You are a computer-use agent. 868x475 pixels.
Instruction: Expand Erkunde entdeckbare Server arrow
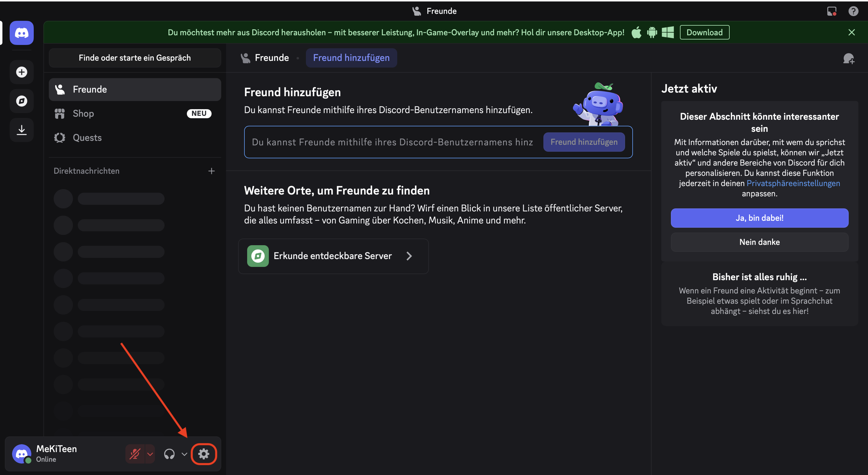click(409, 256)
